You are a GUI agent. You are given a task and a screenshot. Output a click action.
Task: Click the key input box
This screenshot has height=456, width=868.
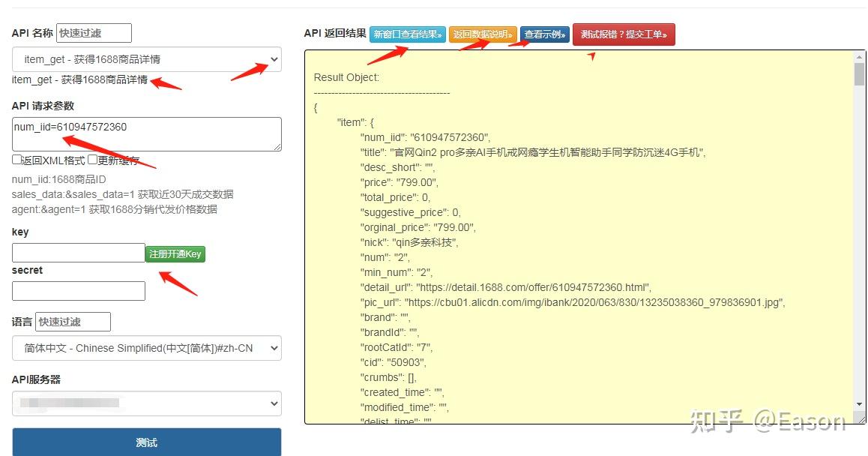(78, 253)
